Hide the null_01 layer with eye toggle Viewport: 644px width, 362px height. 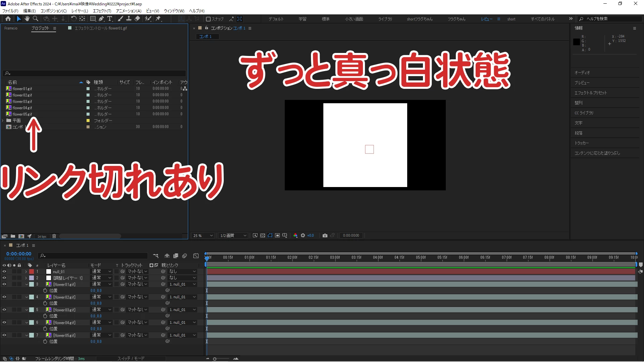click(4, 271)
